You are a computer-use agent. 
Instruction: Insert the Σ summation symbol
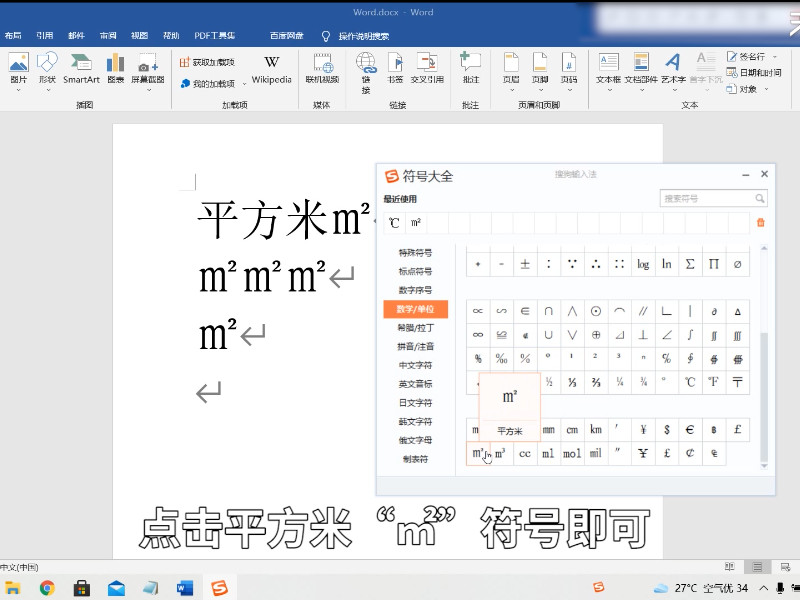click(x=690, y=264)
